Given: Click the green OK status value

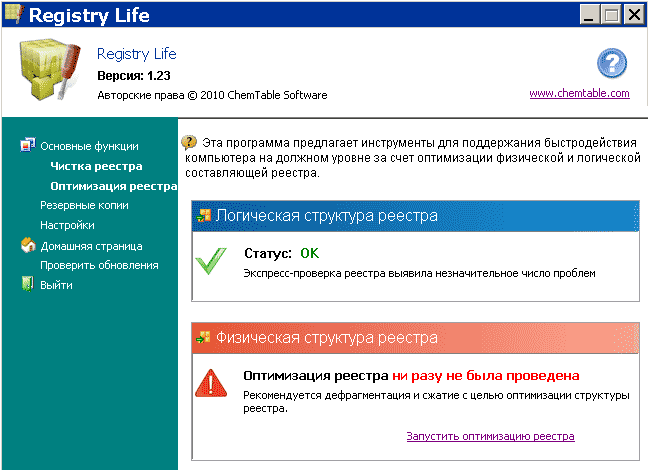Looking at the screenshot, I should coord(310,253).
